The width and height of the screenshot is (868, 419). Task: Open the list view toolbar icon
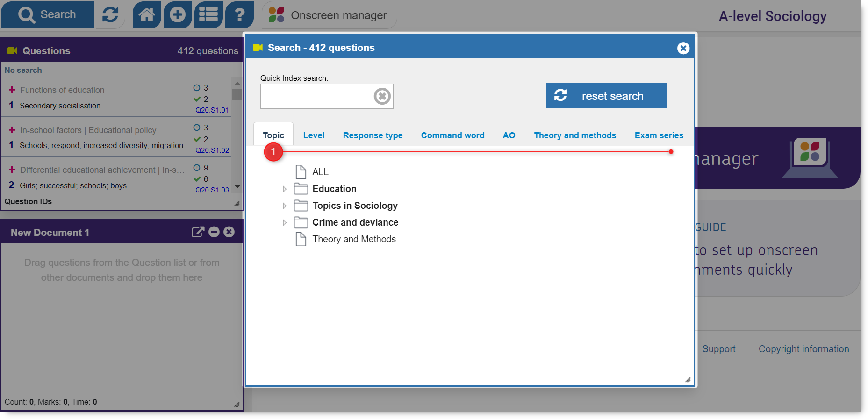(208, 15)
